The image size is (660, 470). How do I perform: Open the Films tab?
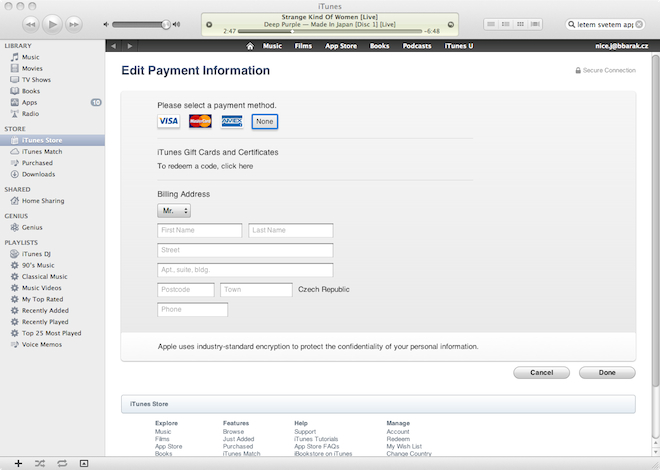pyautogui.click(x=303, y=46)
